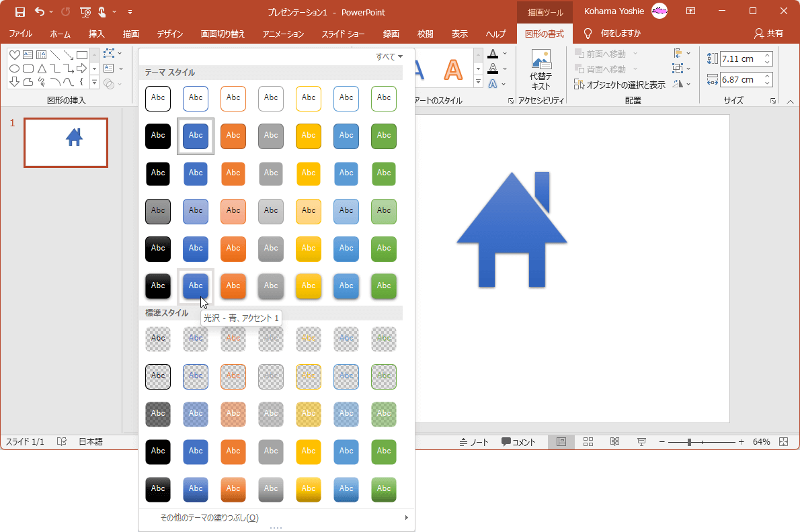Click the ノート button in status bar
This screenshot has width=800, height=532.
[x=474, y=442]
